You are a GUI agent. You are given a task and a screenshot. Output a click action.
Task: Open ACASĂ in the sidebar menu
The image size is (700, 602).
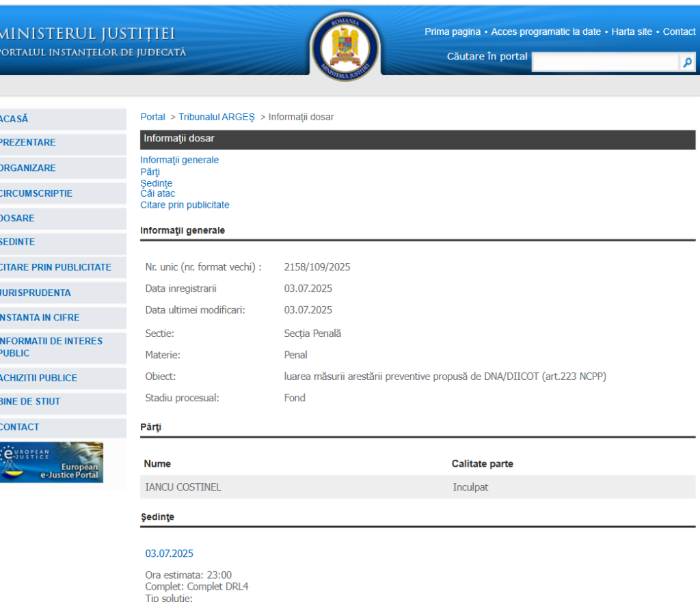pyautogui.click(x=63, y=119)
